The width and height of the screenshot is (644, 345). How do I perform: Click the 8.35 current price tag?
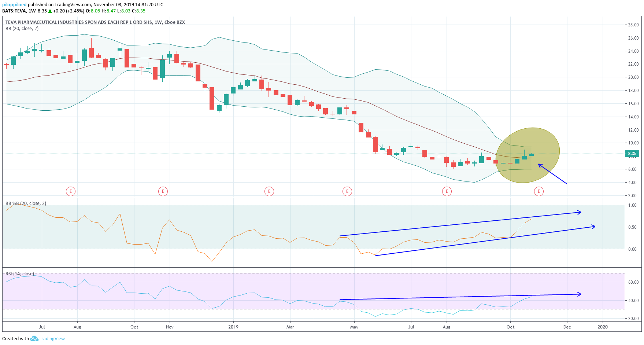click(632, 154)
